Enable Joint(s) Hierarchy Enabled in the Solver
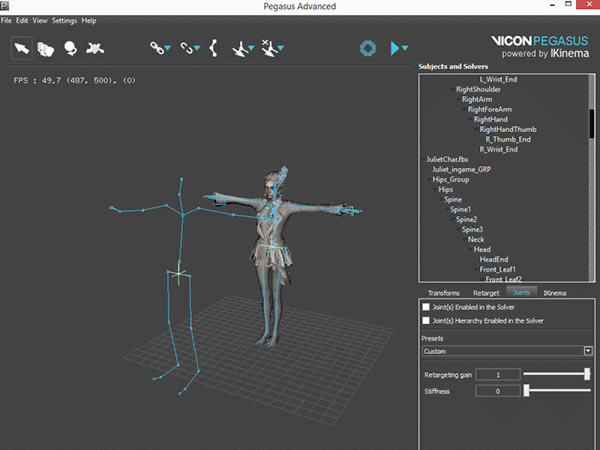 click(426, 320)
